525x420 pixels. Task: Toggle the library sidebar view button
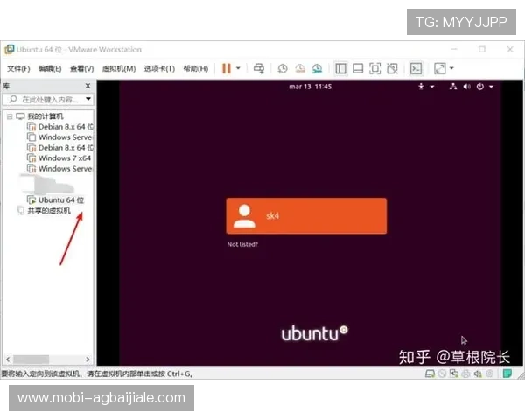tap(340, 68)
